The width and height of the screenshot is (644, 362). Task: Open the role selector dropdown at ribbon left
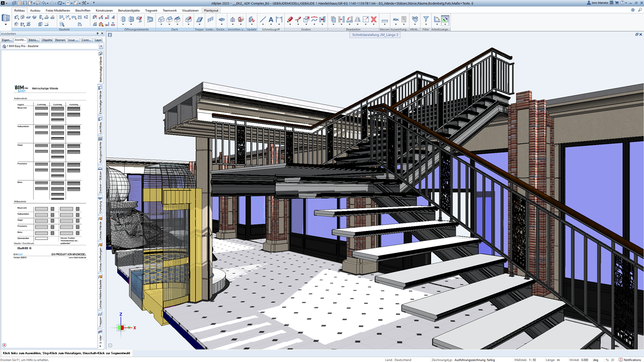(6, 24)
